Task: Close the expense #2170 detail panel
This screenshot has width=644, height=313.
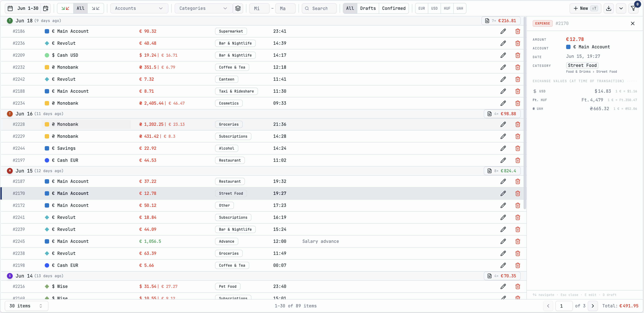Action: tap(633, 23)
